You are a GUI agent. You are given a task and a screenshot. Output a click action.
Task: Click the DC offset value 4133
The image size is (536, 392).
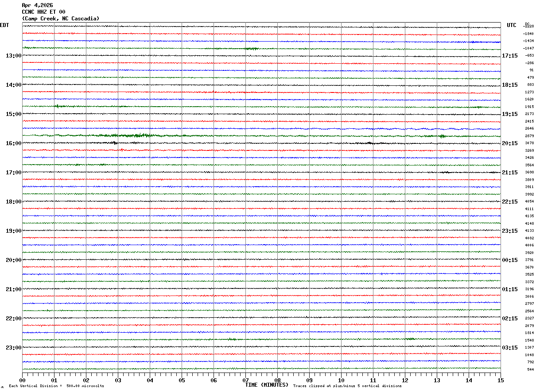pyautogui.click(x=529, y=231)
